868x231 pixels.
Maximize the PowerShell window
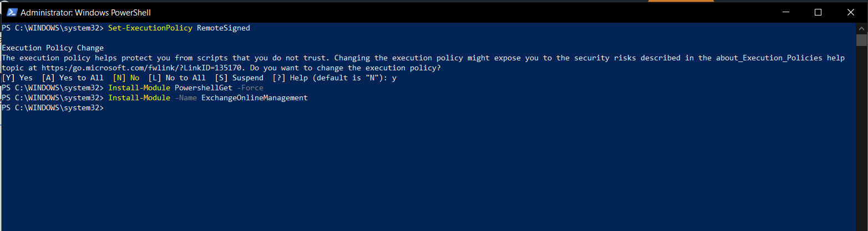[x=818, y=12]
